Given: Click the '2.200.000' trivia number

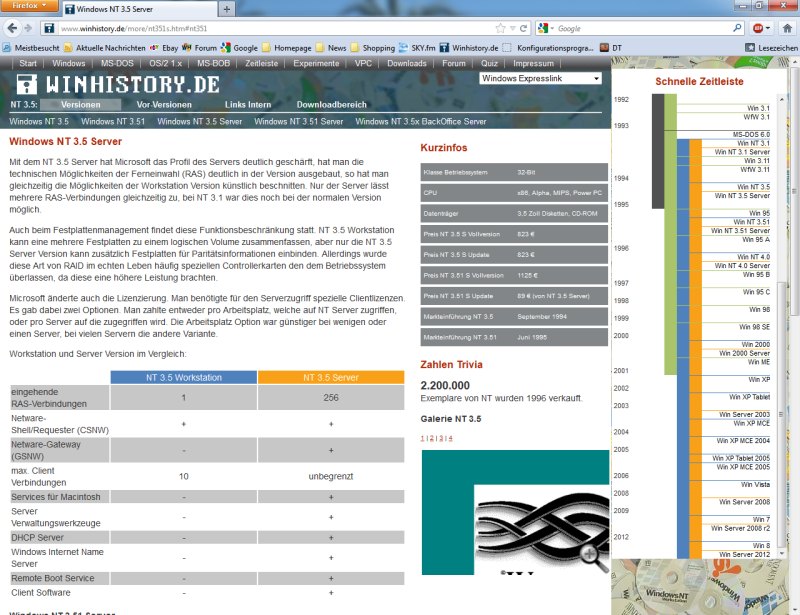Looking at the screenshot, I should 445,385.
